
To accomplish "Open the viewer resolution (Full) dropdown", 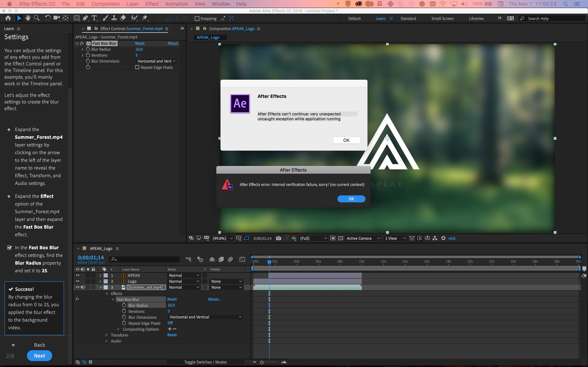I will click(x=313, y=238).
